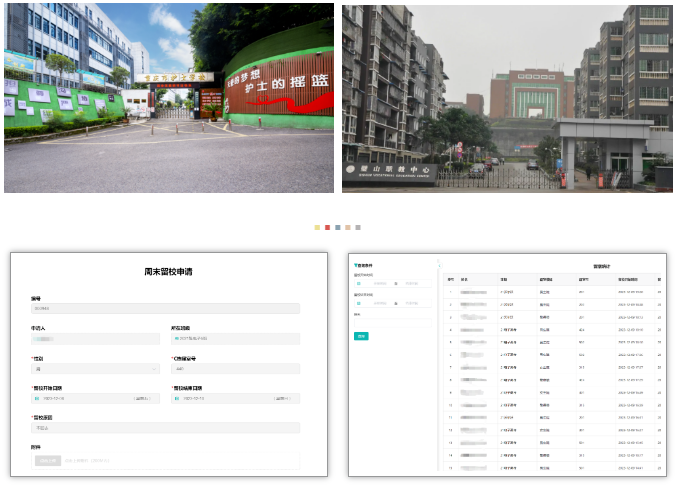Open the 周末留校申请 form screenshot
The width and height of the screenshot is (680, 497).
point(169,364)
